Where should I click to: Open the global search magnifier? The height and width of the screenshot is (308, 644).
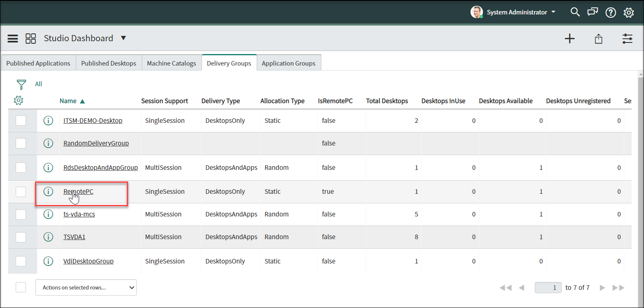click(575, 12)
